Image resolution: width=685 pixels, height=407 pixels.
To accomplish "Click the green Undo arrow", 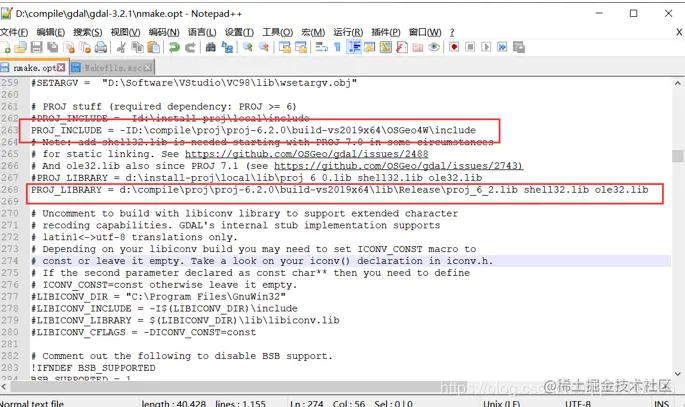I will [174, 47].
